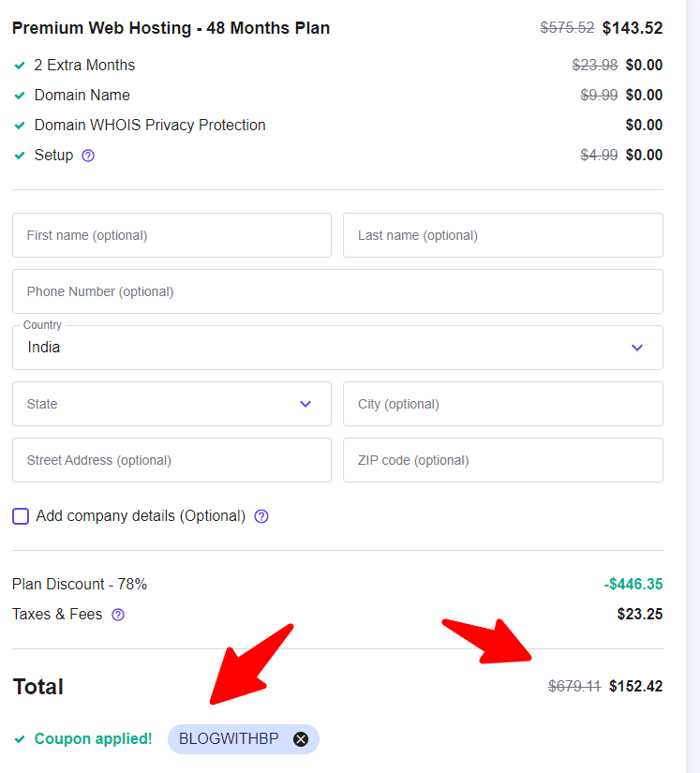
Task: Click the ZIP code field
Action: [502, 460]
